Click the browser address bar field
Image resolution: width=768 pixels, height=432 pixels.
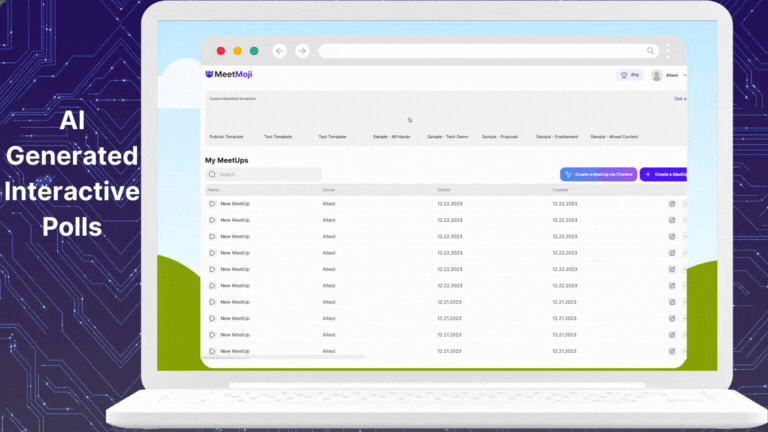click(488, 51)
